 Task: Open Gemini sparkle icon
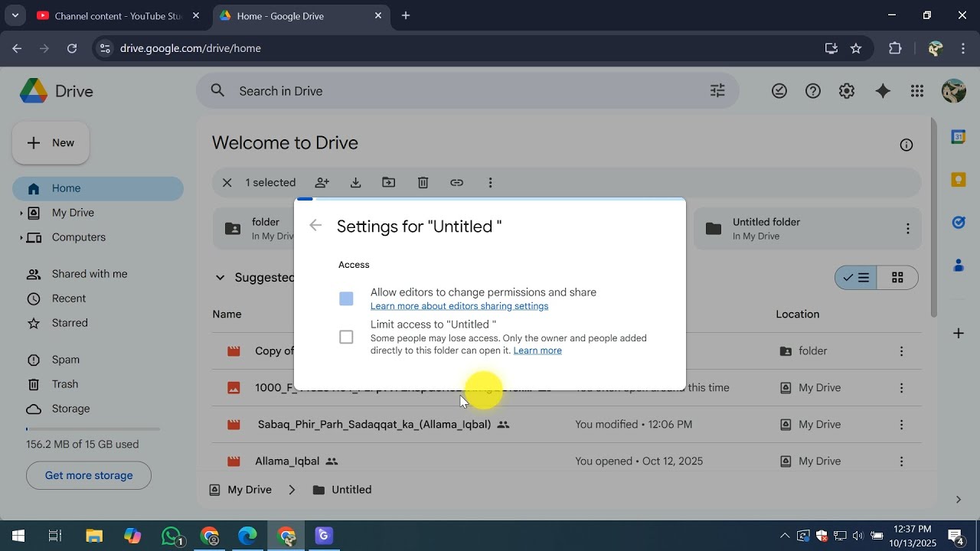tap(883, 91)
